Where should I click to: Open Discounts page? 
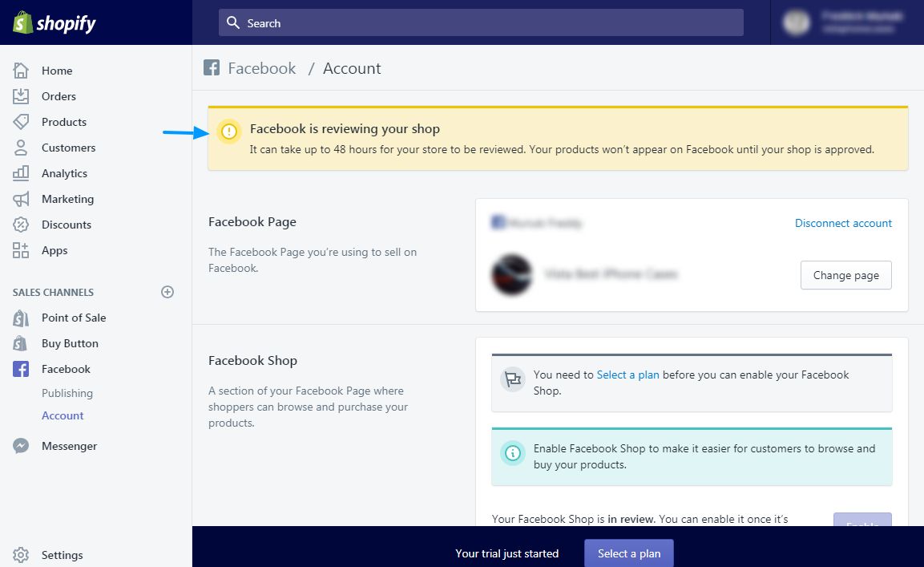(67, 225)
